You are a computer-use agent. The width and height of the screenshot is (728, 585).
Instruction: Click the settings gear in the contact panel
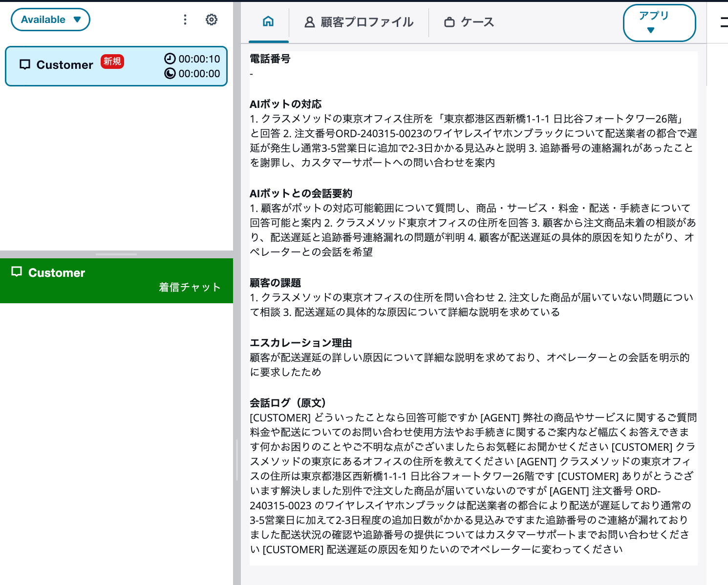tap(211, 20)
